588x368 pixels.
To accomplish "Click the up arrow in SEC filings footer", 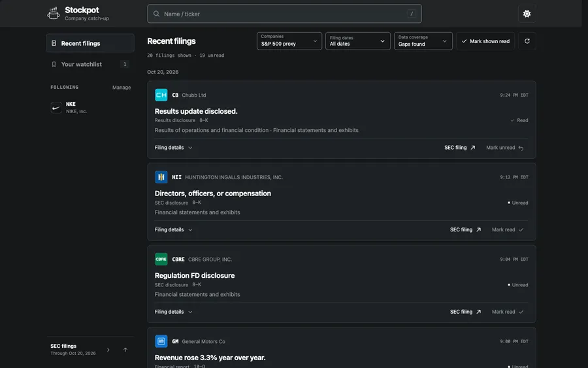I will [x=125, y=350].
